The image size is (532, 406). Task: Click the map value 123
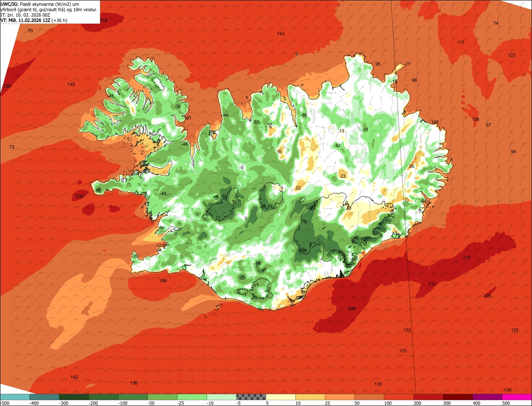(x=515, y=330)
